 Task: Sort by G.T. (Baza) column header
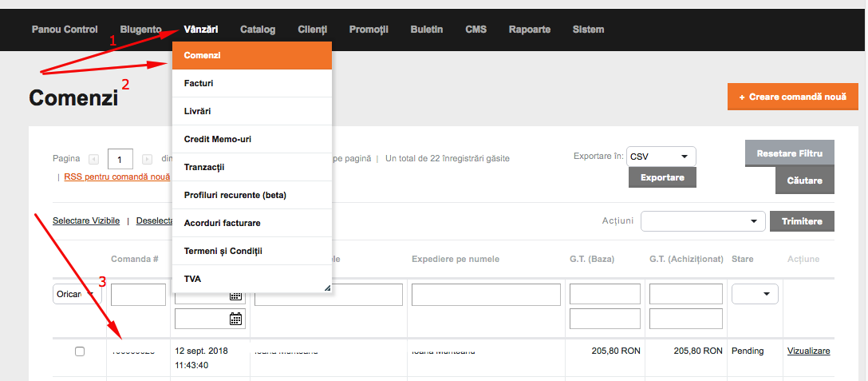[x=592, y=259]
